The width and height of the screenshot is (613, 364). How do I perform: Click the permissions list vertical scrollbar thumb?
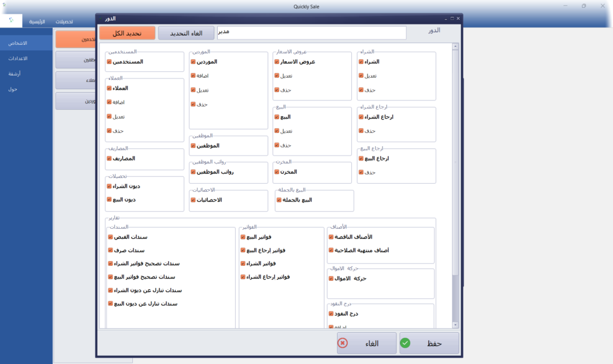click(455, 162)
